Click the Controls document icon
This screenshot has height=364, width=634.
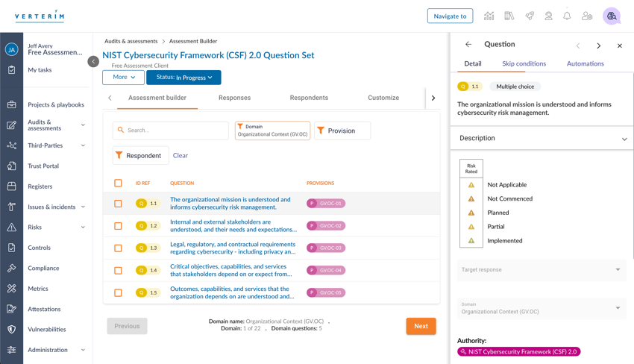(11, 248)
